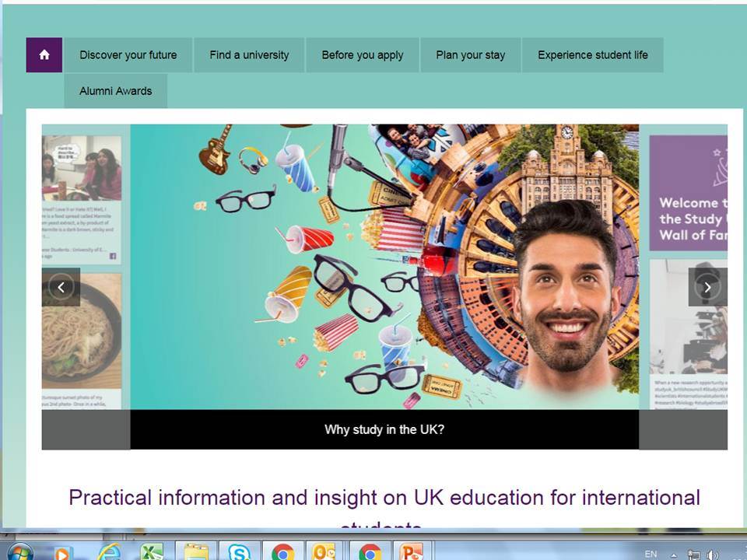Screen dimensions: 747x560
Task: Select Before you apply tab
Action: pos(363,54)
